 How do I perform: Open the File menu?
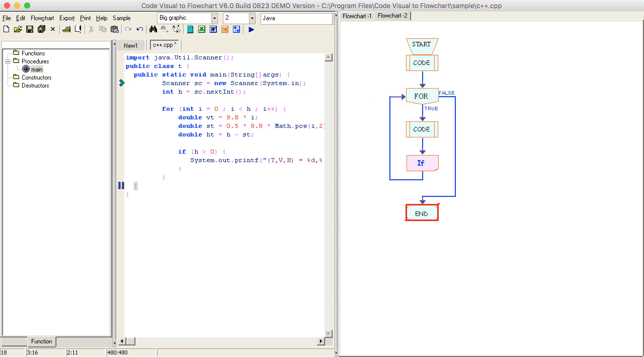(7, 18)
